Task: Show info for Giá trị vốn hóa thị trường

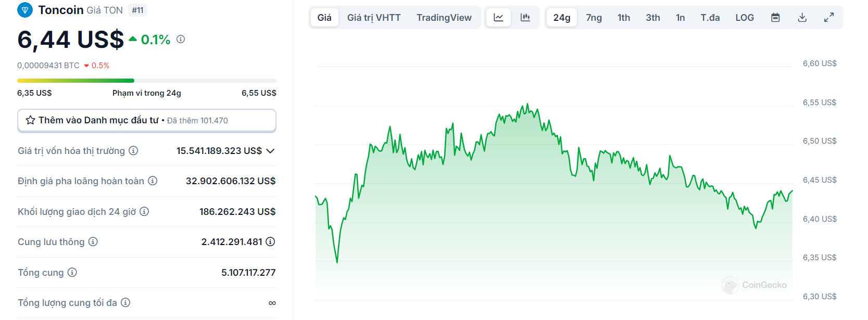Action: (133, 150)
